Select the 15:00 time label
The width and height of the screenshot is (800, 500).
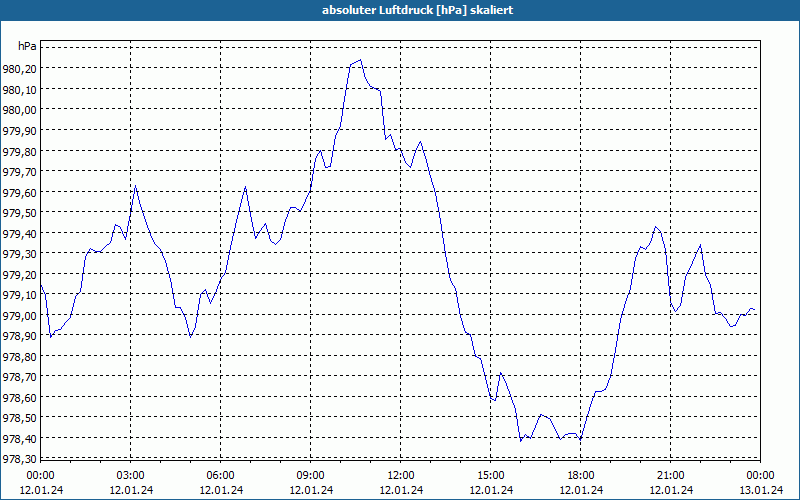[490, 476]
